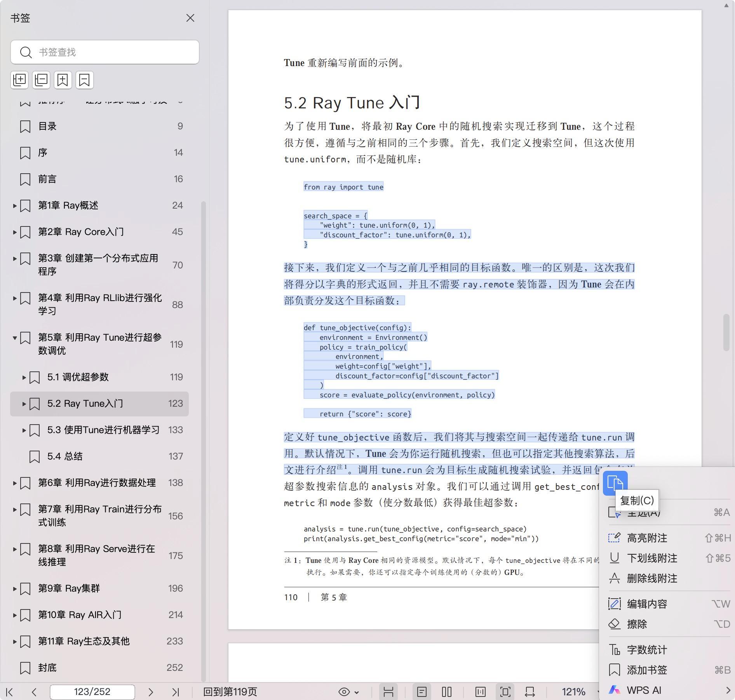Select 高亮附注 from the context menu
Viewport: 735px width, 700px height.
[647, 538]
